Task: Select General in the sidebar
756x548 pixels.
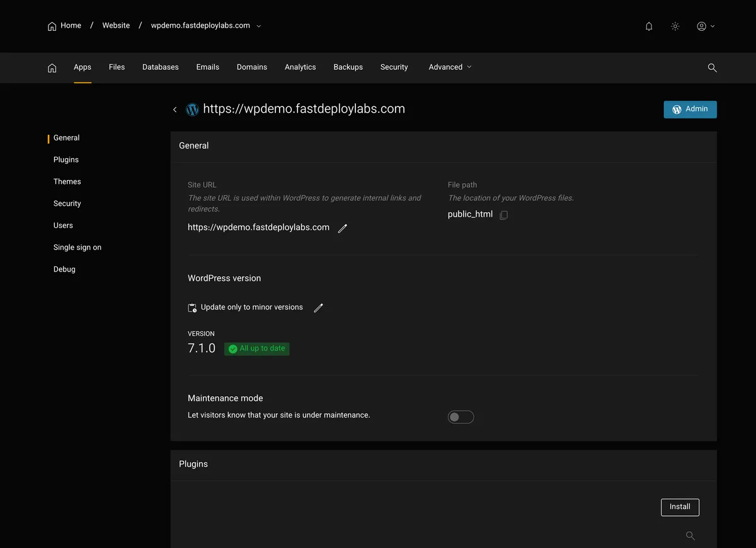Action: tap(66, 138)
